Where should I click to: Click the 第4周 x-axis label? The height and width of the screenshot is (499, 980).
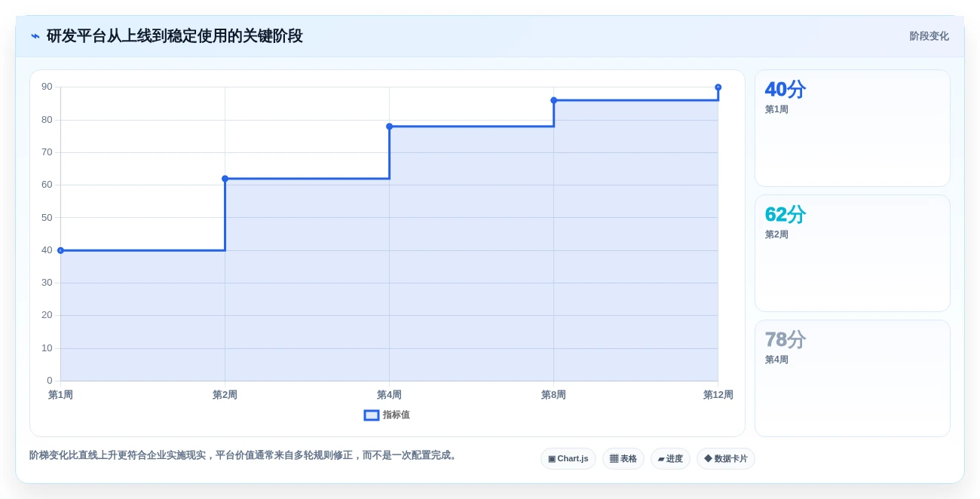pos(389,395)
